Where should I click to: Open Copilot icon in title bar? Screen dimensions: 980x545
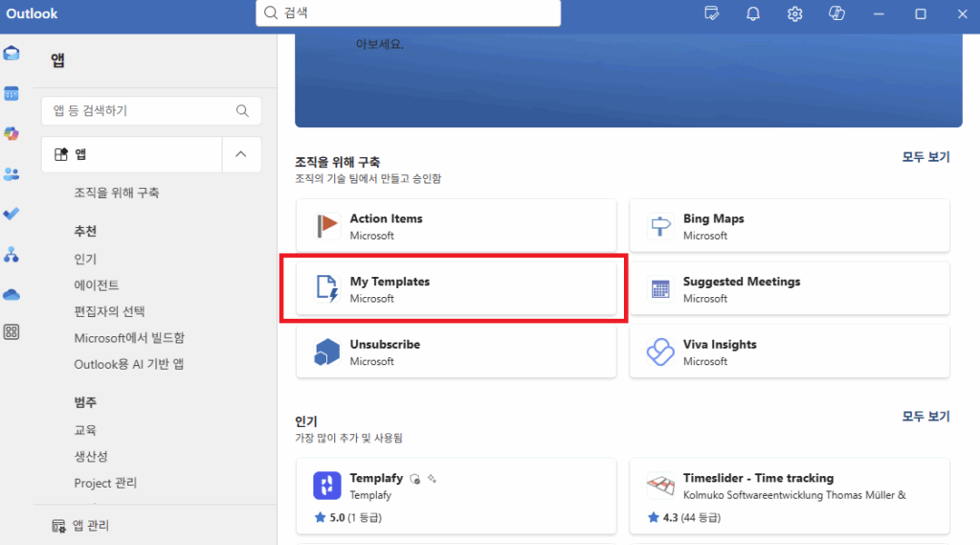(836, 13)
